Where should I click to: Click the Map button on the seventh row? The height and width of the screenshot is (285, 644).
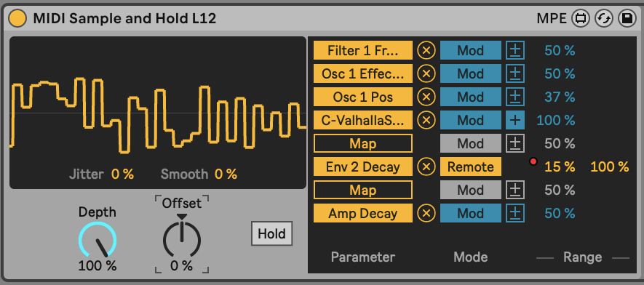tap(363, 190)
